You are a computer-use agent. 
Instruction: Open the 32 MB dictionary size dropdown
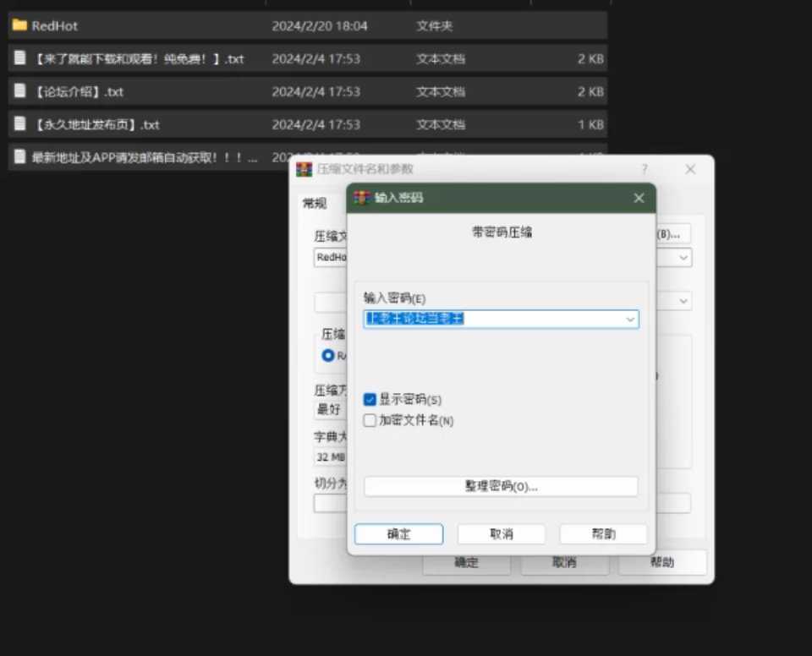click(x=331, y=457)
